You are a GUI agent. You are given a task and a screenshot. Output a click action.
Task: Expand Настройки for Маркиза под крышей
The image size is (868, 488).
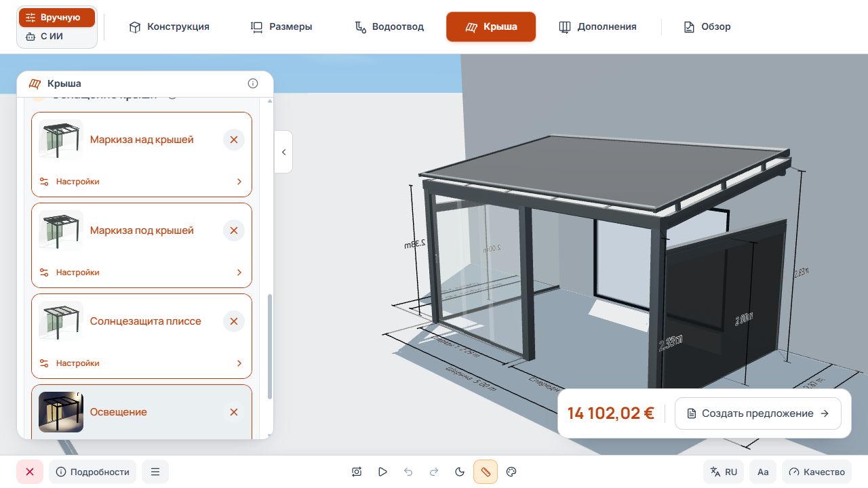click(142, 272)
